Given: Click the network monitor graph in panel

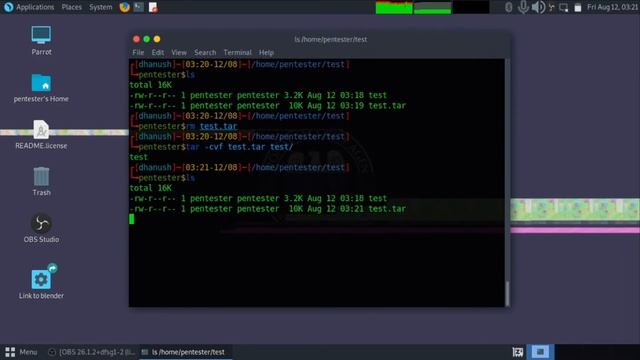Looking at the screenshot, I should (471, 7).
